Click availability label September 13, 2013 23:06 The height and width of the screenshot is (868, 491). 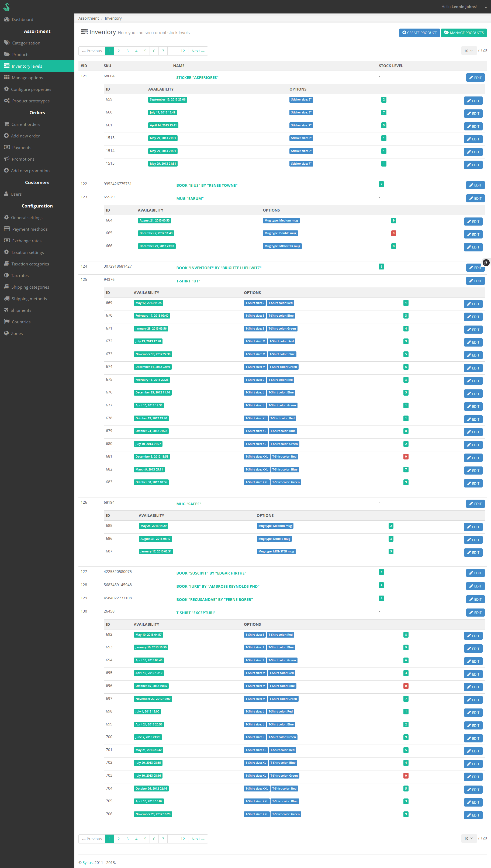tap(168, 99)
